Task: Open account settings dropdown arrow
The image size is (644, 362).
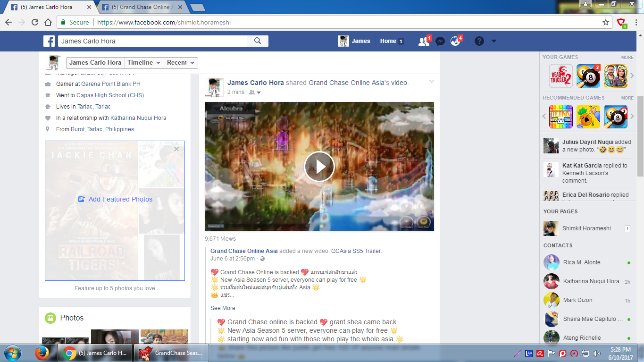Action: tap(494, 41)
